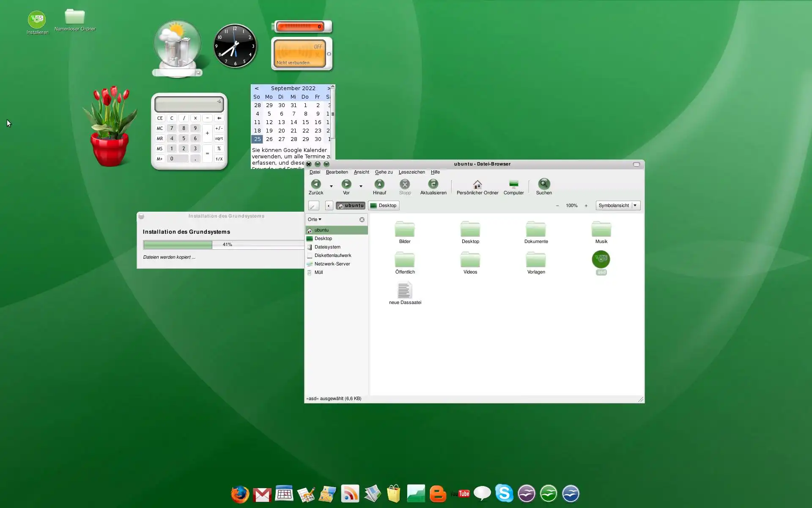The height and width of the screenshot is (508, 812).
Task: Open the Bearbeiten menu
Action: pos(337,172)
